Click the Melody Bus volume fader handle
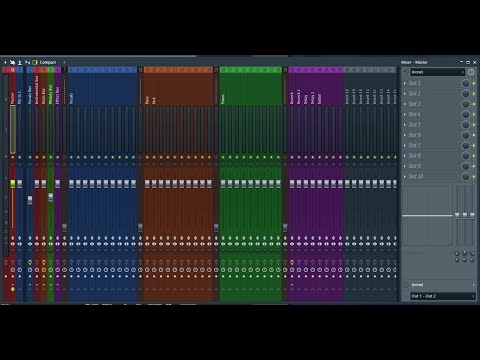 point(51,197)
